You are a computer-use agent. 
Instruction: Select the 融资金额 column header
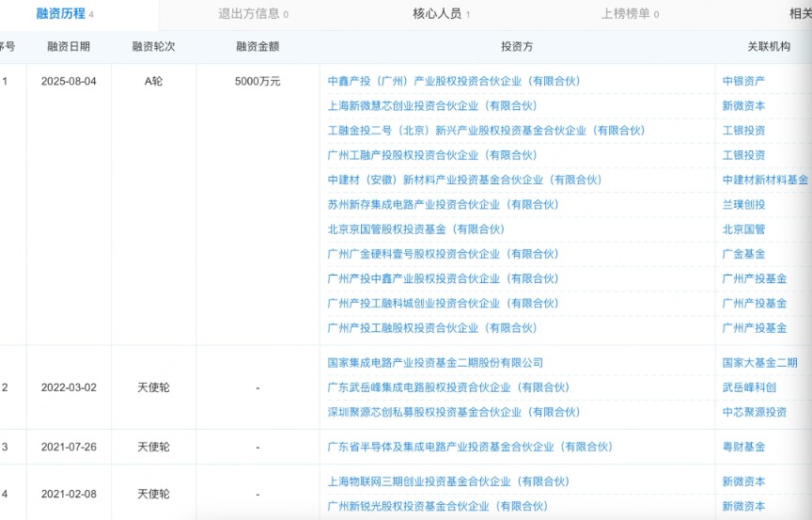258,47
